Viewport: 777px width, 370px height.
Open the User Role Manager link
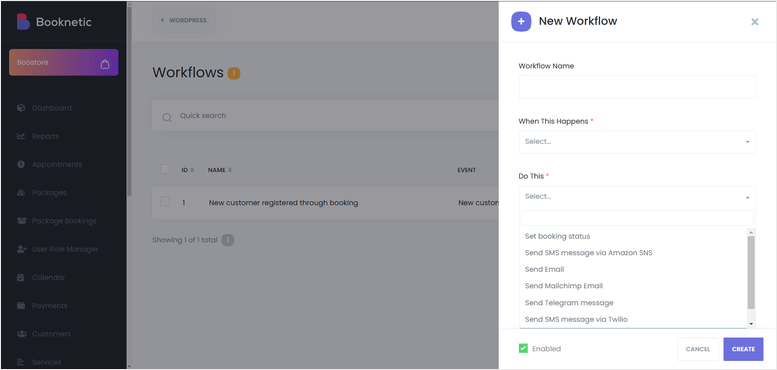click(x=65, y=249)
